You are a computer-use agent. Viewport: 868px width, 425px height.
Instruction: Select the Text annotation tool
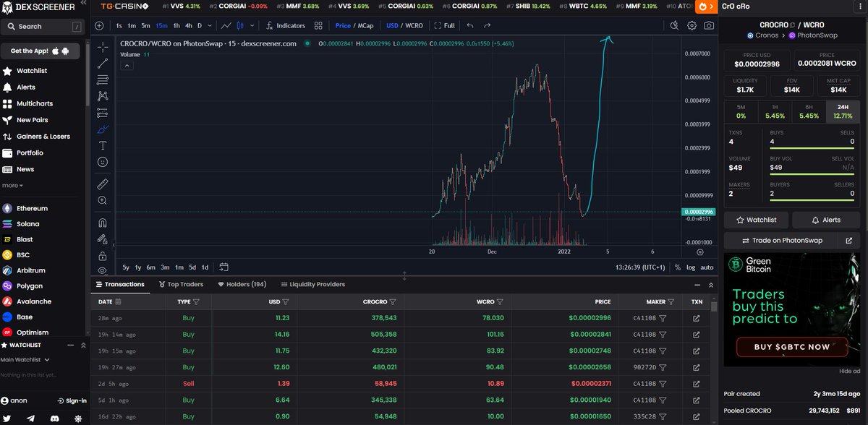click(103, 145)
